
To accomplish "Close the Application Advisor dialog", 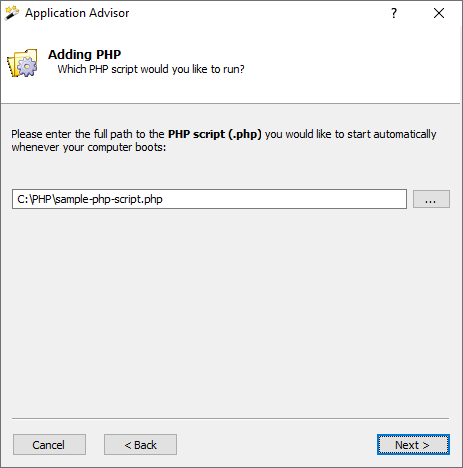I will tap(439, 13).
